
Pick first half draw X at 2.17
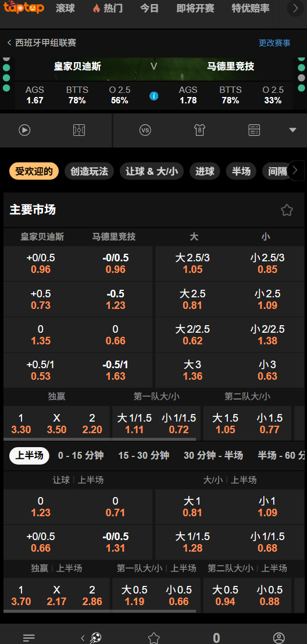click(57, 596)
